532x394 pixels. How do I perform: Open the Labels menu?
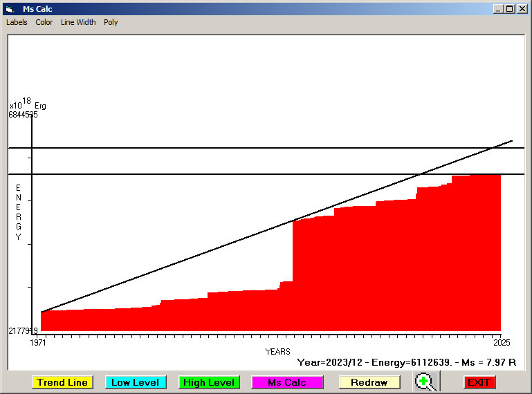17,22
